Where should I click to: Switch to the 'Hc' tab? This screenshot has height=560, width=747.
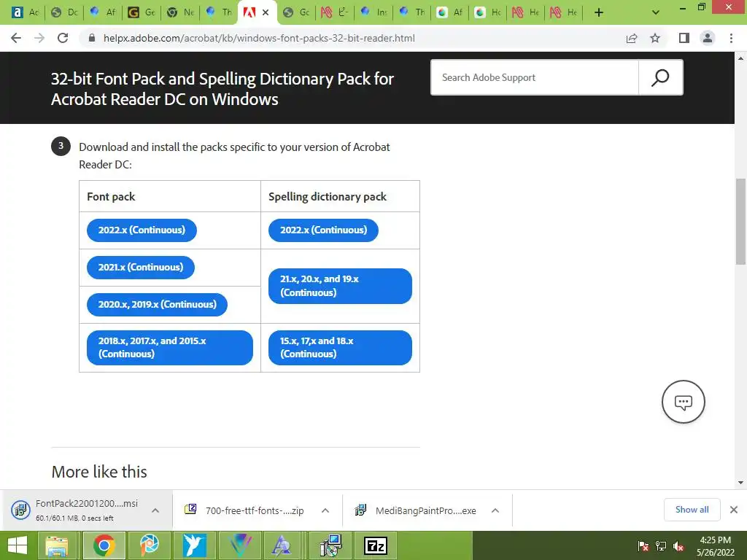[x=488, y=12]
